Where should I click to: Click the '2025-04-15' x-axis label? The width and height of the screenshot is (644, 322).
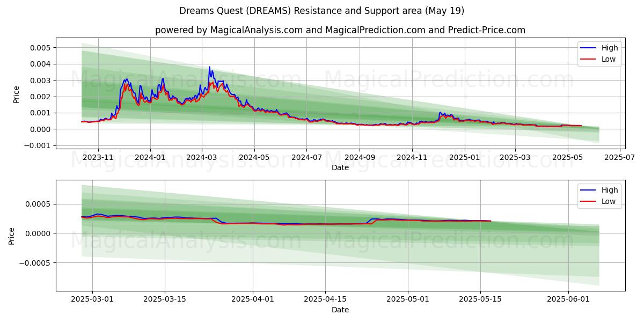325,299
